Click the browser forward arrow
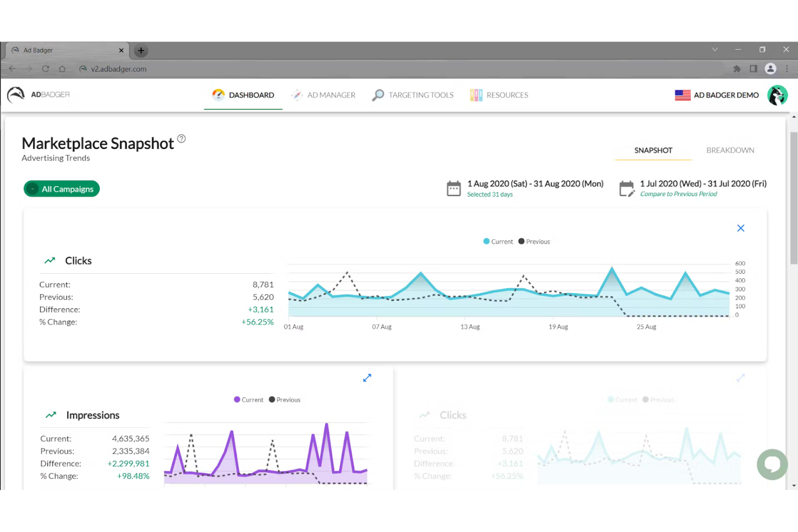Screen dimensions: 798x532 coord(29,69)
